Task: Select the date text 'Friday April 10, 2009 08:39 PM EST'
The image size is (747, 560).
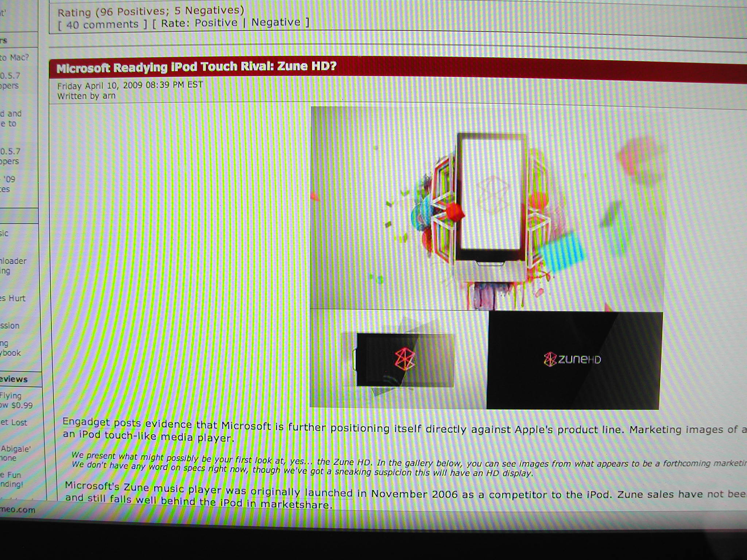Action: [130, 85]
